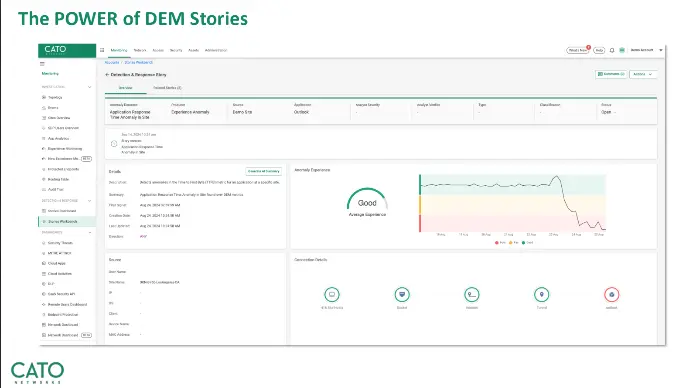Switch to the Monitoring top menu
The width and height of the screenshot is (696, 388).
point(119,50)
